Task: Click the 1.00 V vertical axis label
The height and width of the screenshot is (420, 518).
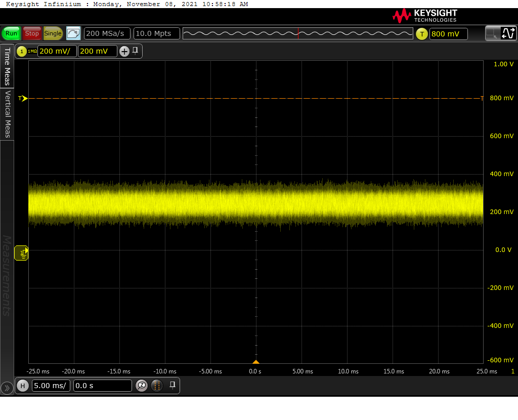Action: pyautogui.click(x=503, y=64)
